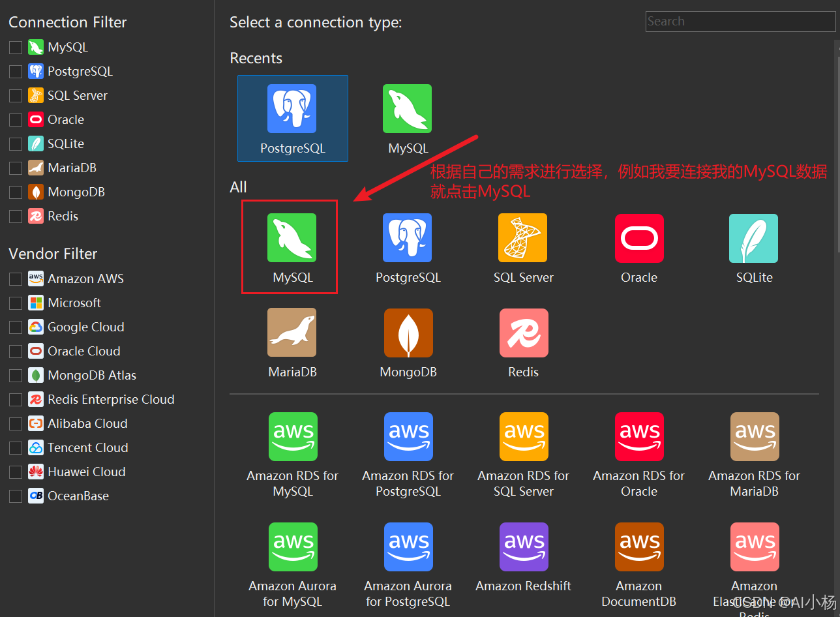Tick the Microsoft vendor filter
The image size is (840, 617).
16,303
